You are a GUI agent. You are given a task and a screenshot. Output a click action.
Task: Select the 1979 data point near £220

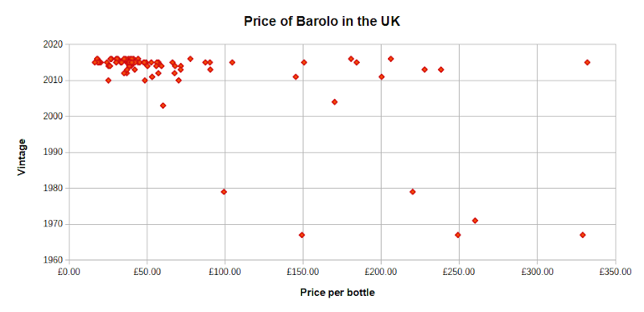(412, 192)
